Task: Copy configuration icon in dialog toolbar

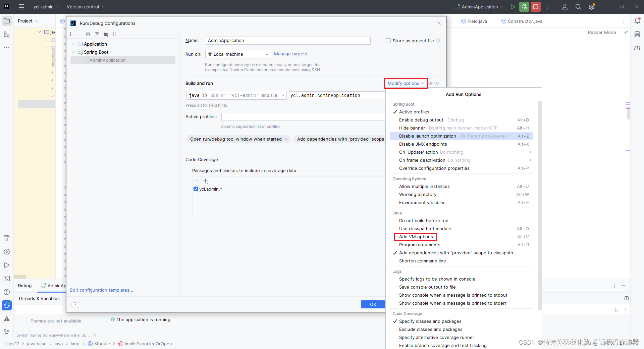Action: pos(88,34)
